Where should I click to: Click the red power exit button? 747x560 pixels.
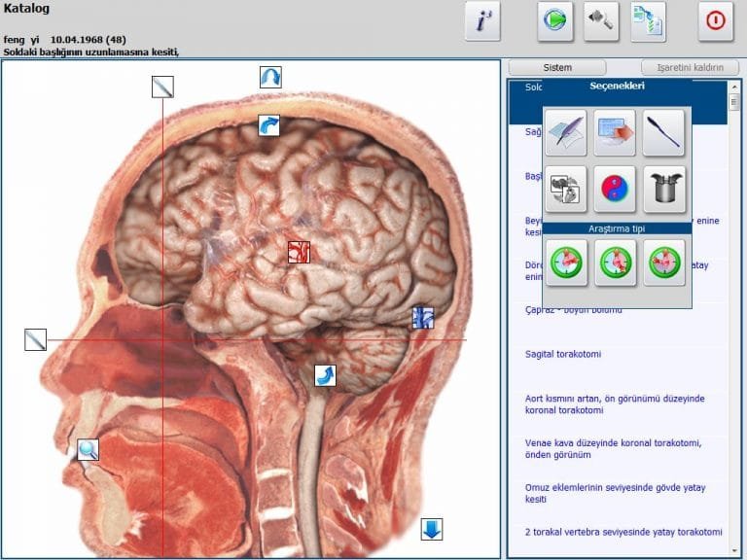715,21
